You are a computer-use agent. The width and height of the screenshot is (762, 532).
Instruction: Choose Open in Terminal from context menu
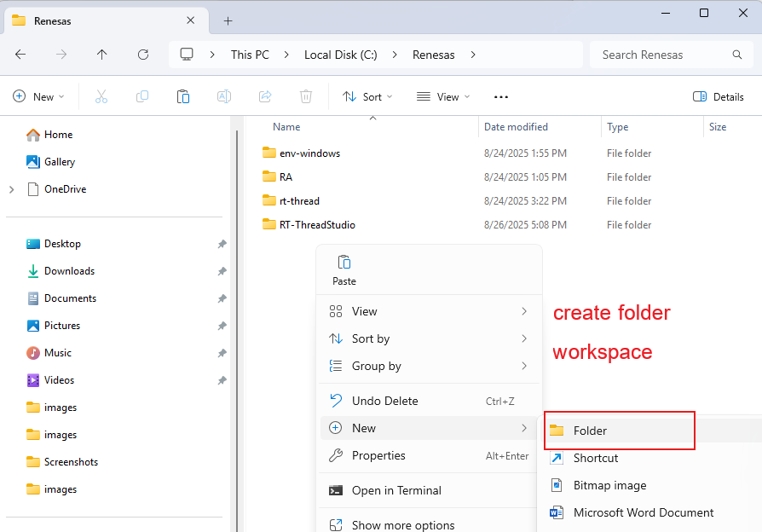[x=396, y=490]
